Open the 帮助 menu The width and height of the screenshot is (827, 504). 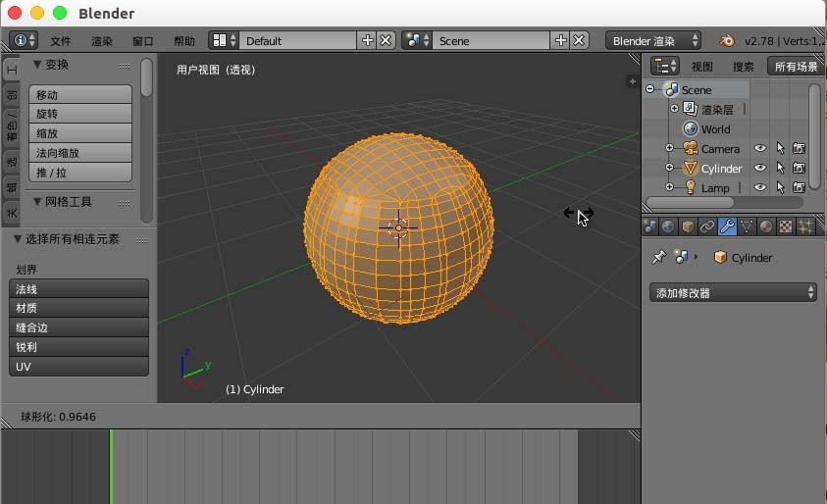tap(184, 41)
